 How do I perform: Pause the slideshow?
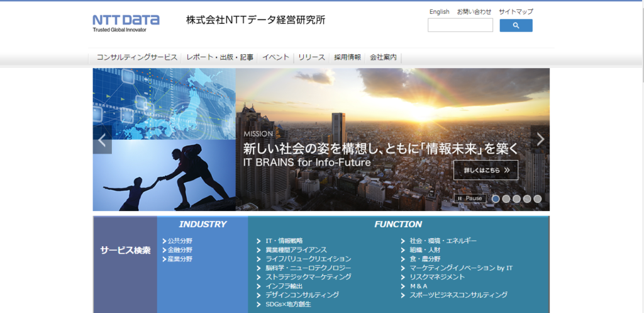coord(470,198)
